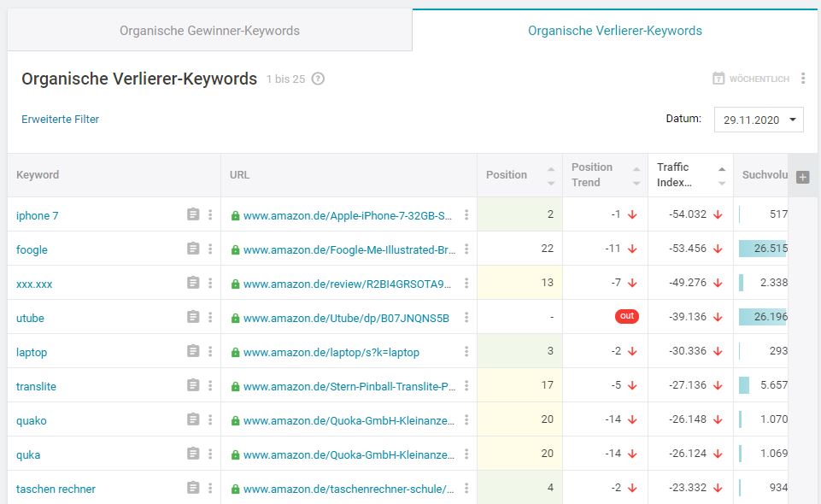Sort by Position Trend column
Image resolution: width=821 pixels, height=504 pixels.
tap(636, 176)
